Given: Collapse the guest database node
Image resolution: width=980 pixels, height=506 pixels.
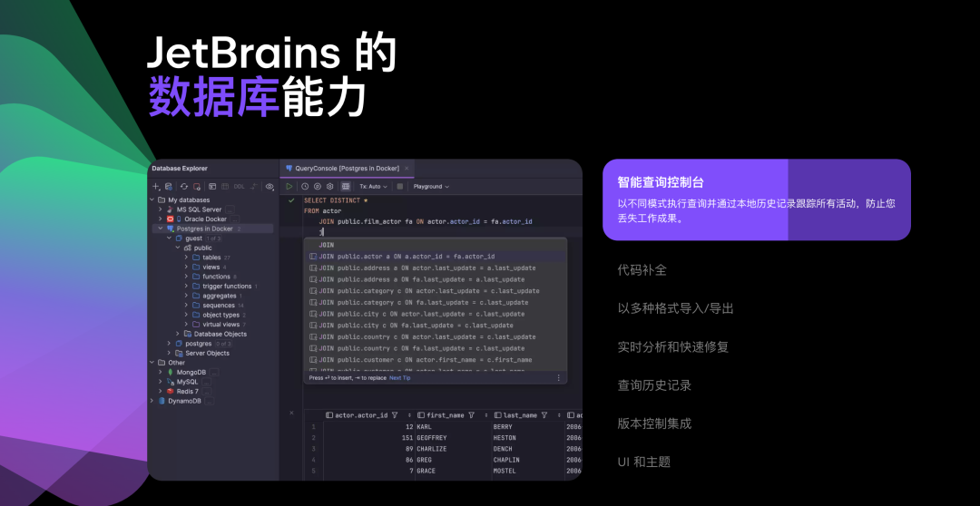Looking at the screenshot, I should pyautogui.click(x=169, y=238).
